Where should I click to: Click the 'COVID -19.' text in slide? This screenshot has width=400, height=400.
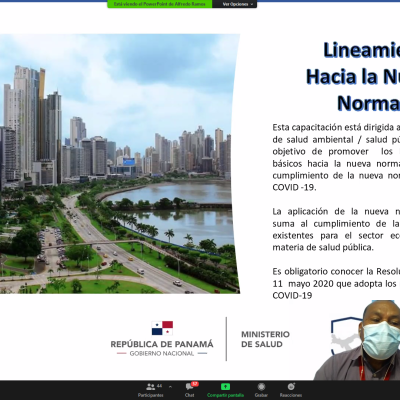coord(294,187)
